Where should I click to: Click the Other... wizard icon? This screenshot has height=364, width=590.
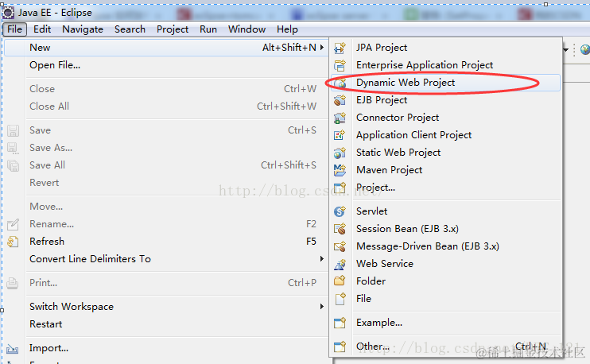[x=340, y=347]
